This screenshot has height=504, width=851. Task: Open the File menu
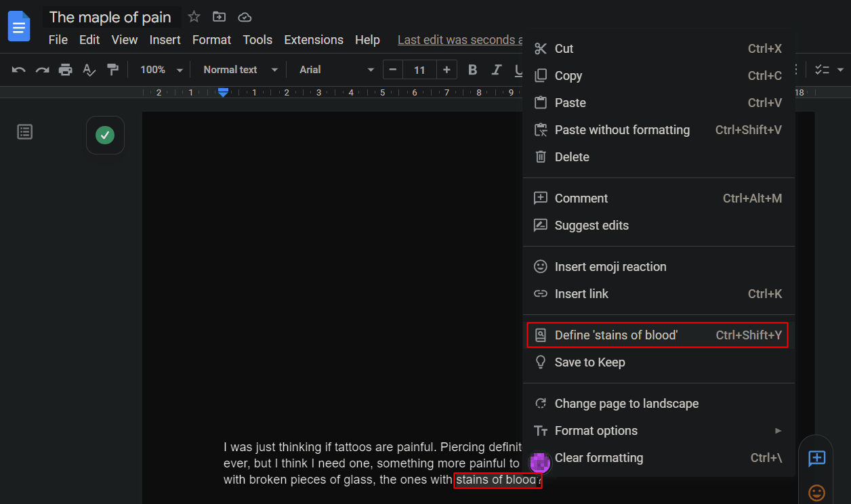point(58,40)
